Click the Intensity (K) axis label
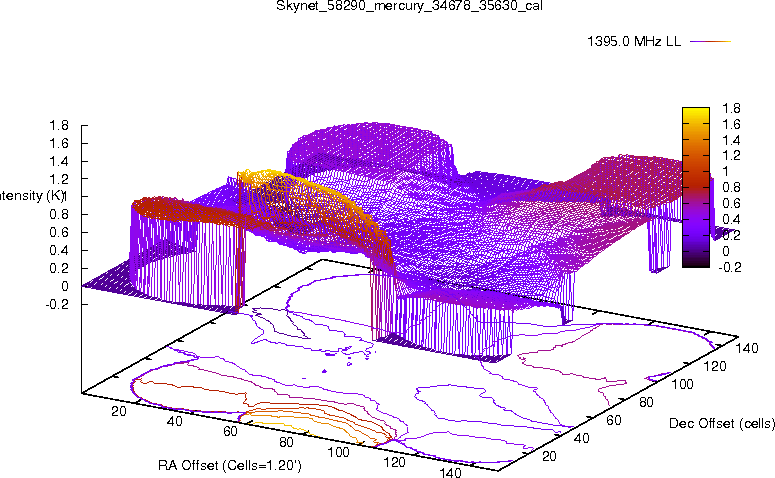This screenshot has height=478, width=775. 32,196
